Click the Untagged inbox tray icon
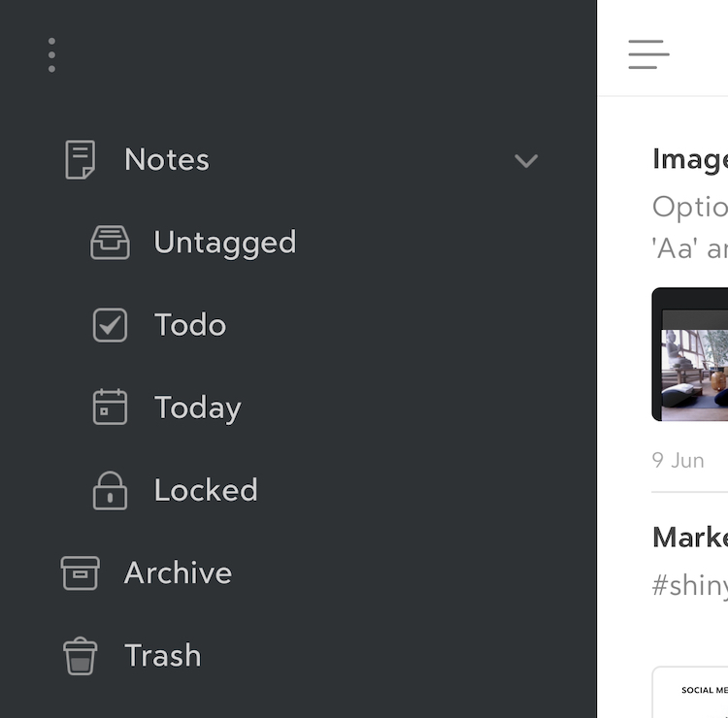728x718 pixels. tap(110, 243)
